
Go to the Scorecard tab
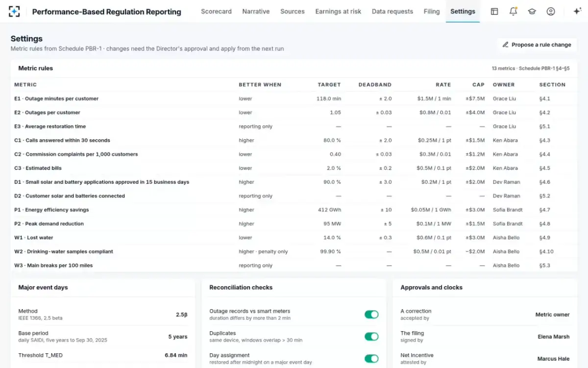(216, 11)
